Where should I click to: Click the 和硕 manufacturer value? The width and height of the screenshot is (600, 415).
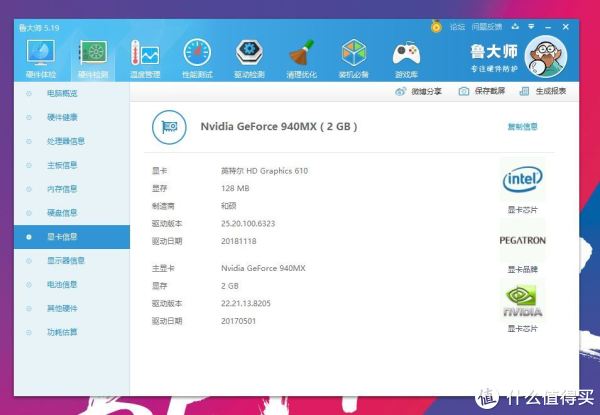pyautogui.click(x=228, y=206)
